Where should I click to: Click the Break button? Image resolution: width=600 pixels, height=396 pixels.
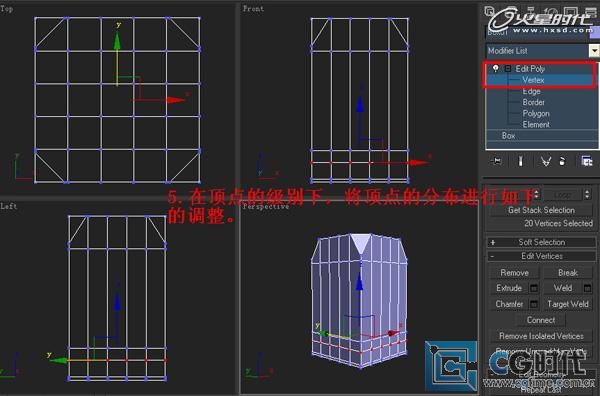click(568, 273)
